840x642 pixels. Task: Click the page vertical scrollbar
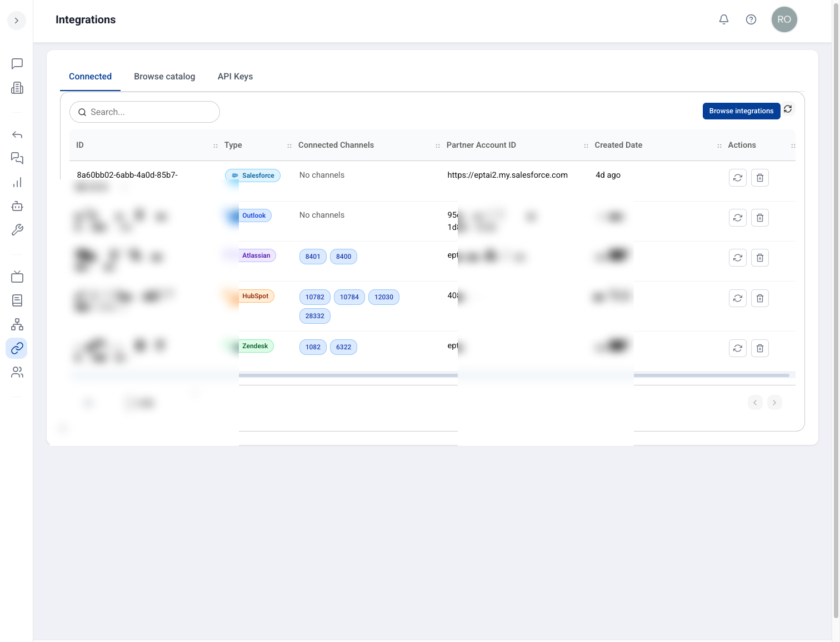[x=836, y=311]
